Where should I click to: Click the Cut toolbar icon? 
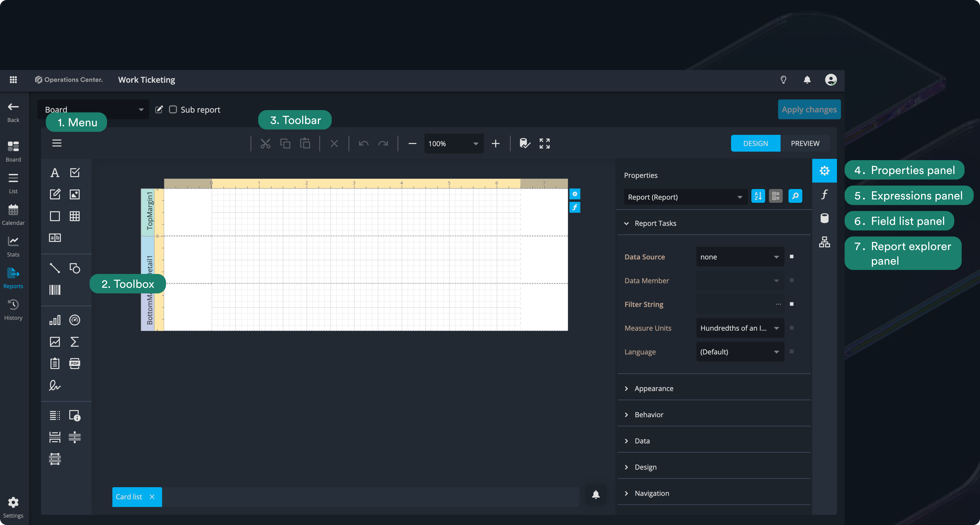(266, 144)
